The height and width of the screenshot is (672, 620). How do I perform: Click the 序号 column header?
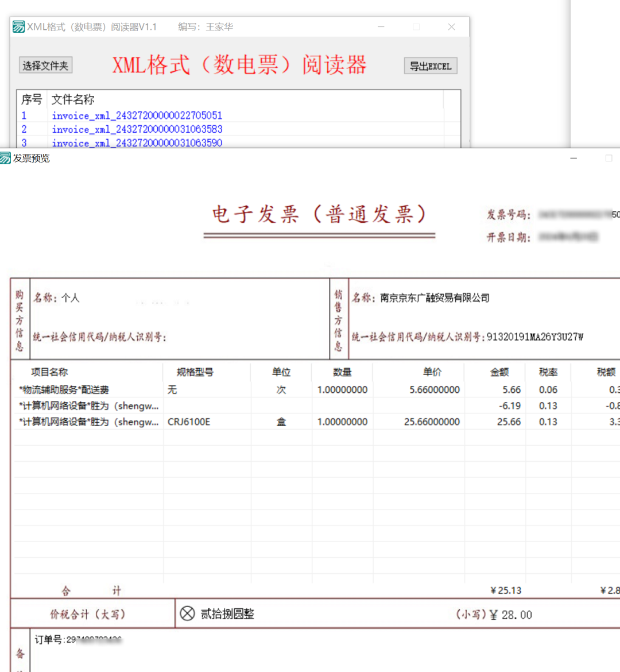32,99
